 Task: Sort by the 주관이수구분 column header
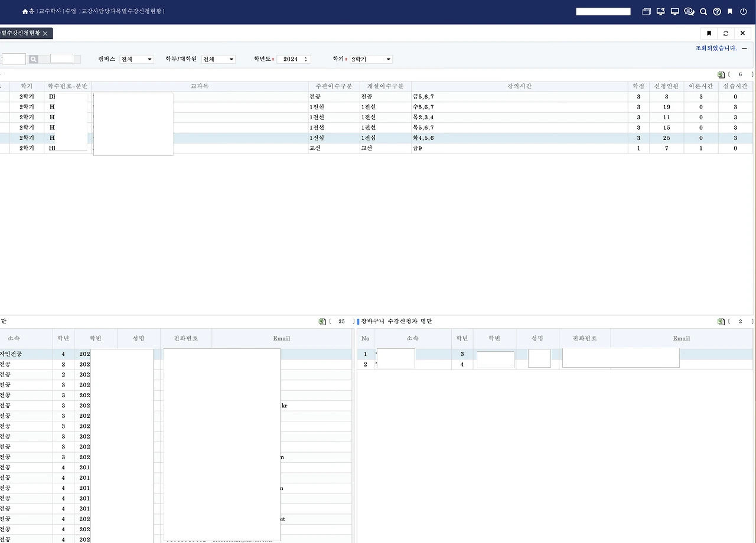334,86
